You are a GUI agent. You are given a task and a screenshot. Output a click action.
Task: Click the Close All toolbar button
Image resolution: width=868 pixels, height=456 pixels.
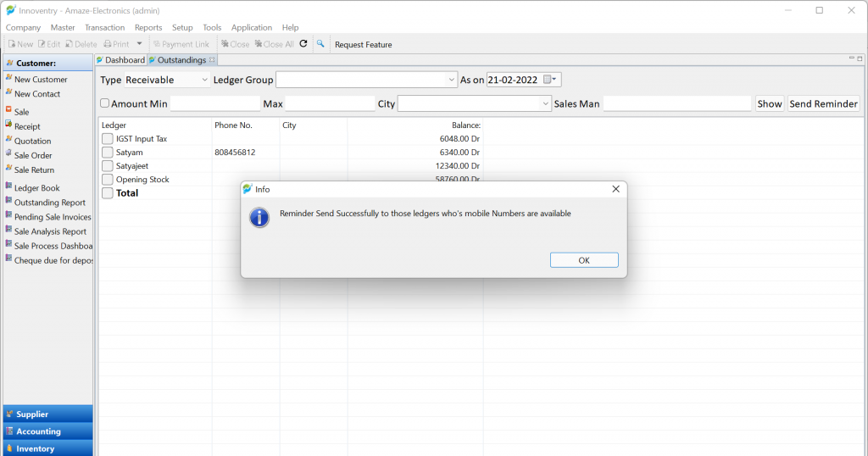point(275,44)
